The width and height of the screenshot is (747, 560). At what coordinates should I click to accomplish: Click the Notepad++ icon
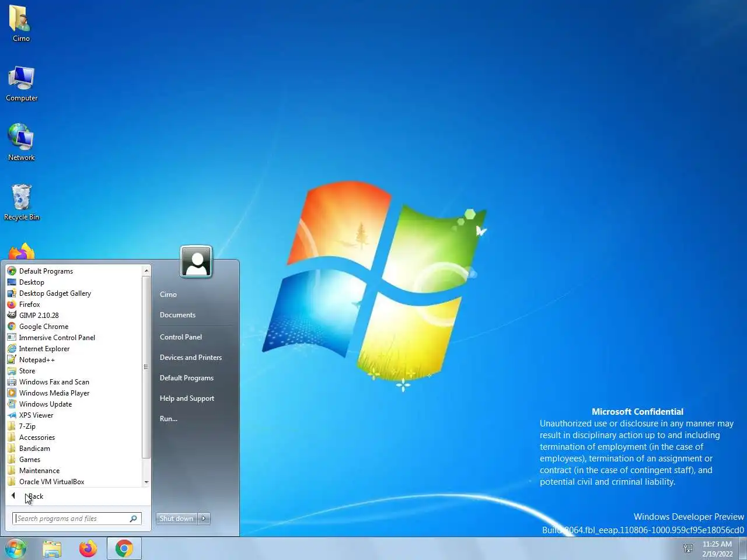(12, 360)
